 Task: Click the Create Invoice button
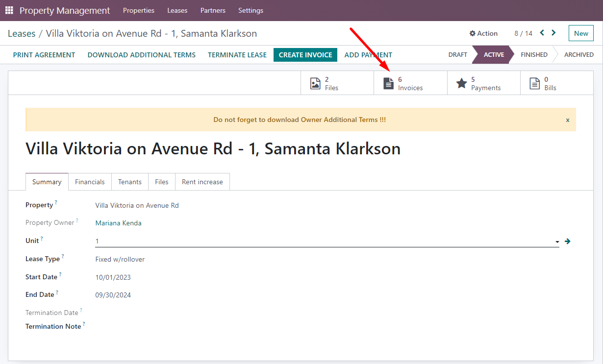coord(305,55)
